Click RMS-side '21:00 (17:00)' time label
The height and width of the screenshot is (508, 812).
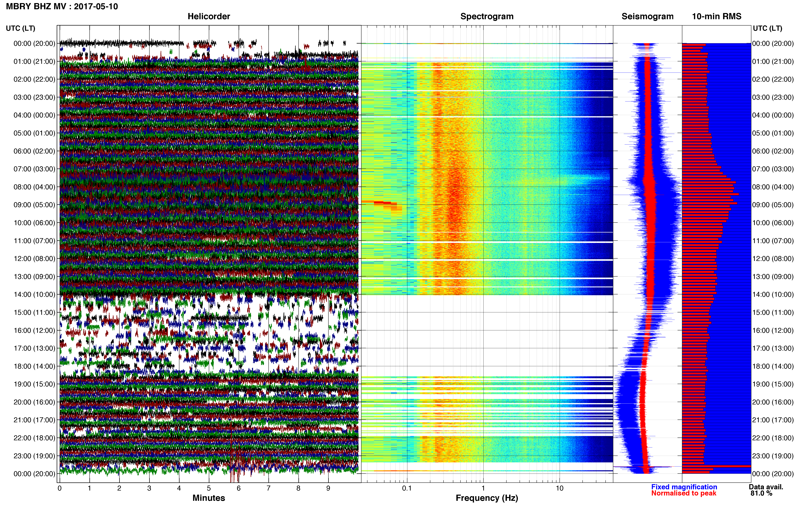click(x=773, y=420)
